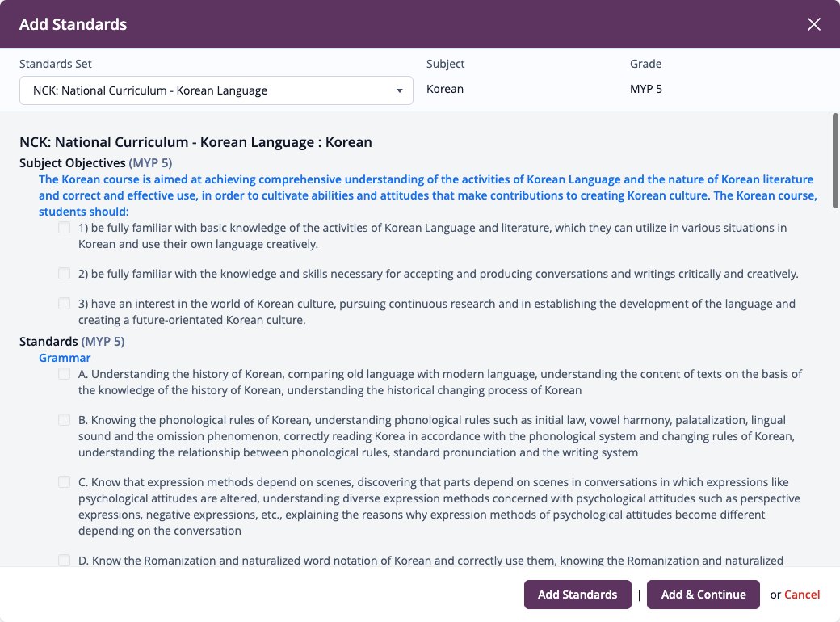This screenshot has width=840, height=622.
Task: Click the dropdown arrow in Standards Set
Action: point(399,90)
